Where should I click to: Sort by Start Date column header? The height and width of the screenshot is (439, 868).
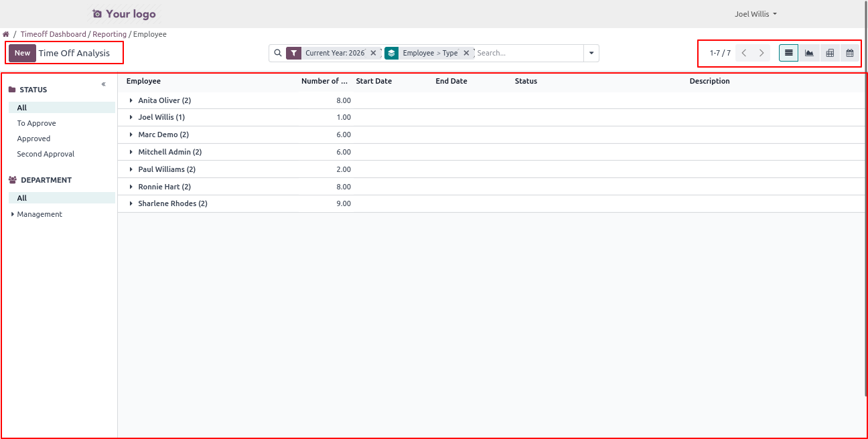click(x=374, y=81)
